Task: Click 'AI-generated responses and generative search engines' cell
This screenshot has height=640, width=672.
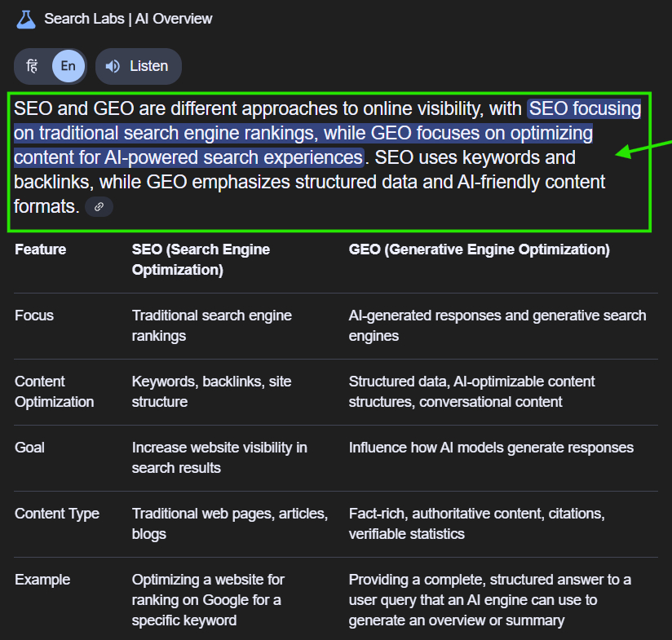Action: [x=497, y=325]
